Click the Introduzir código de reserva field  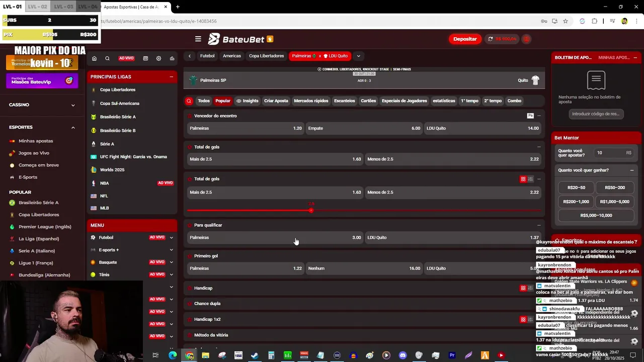(596, 114)
